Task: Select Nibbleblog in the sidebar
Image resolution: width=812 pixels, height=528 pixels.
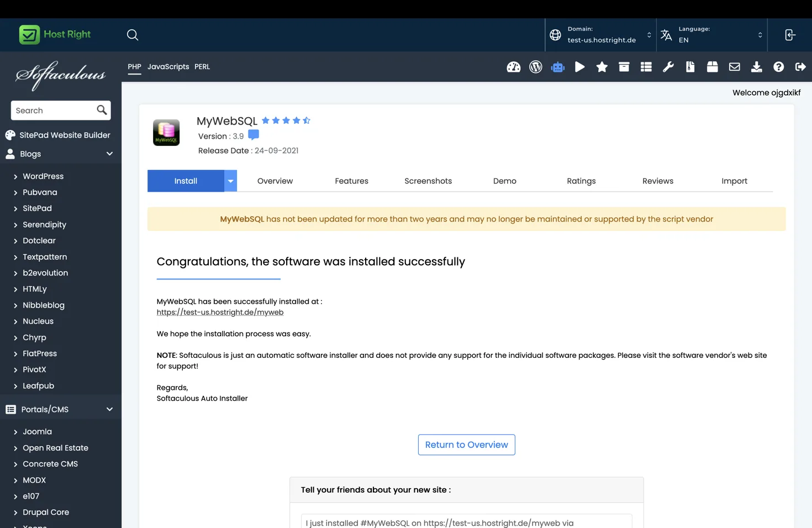Action: 44,305
